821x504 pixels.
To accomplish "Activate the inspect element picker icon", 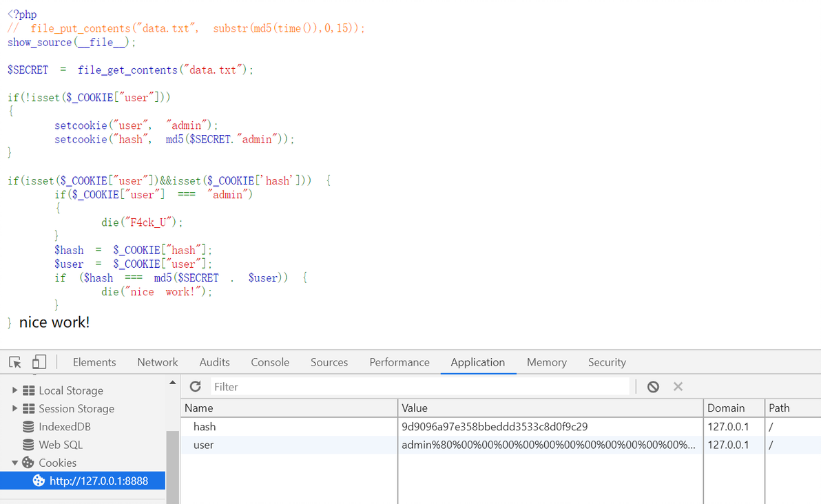I will pyautogui.click(x=14, y=362).
